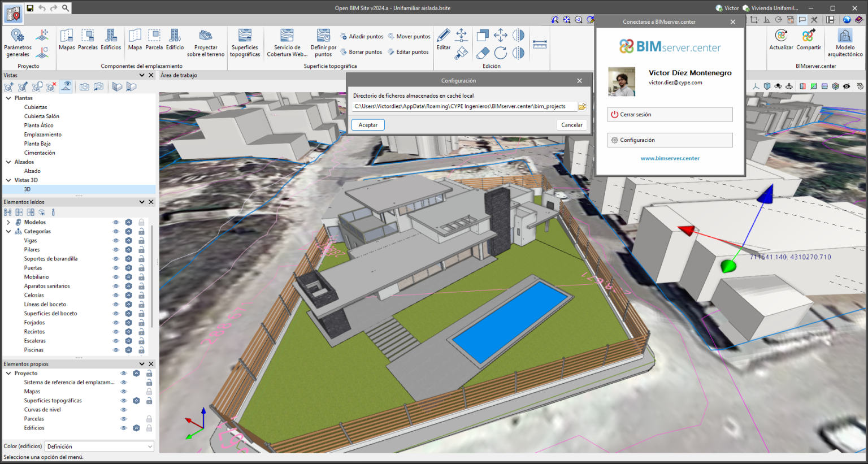Expand the Modelos tree node
Viewport: 868px width, 464px height.
8,222
